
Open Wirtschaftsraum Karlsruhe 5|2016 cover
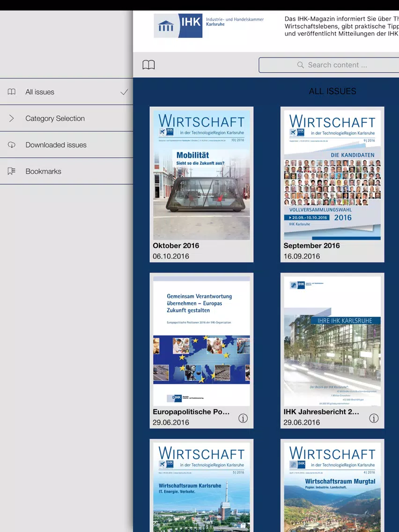click(201, 487)
